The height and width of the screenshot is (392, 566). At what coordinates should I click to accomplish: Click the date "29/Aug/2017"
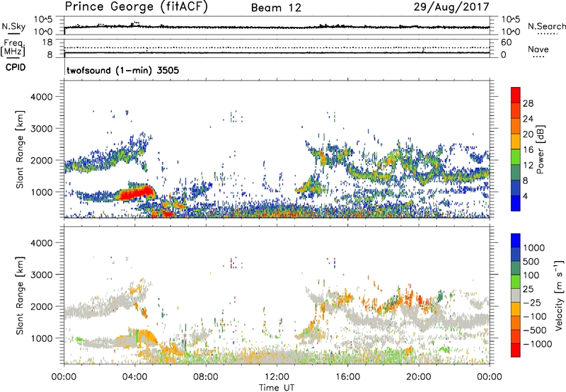(x=451, y=6)
